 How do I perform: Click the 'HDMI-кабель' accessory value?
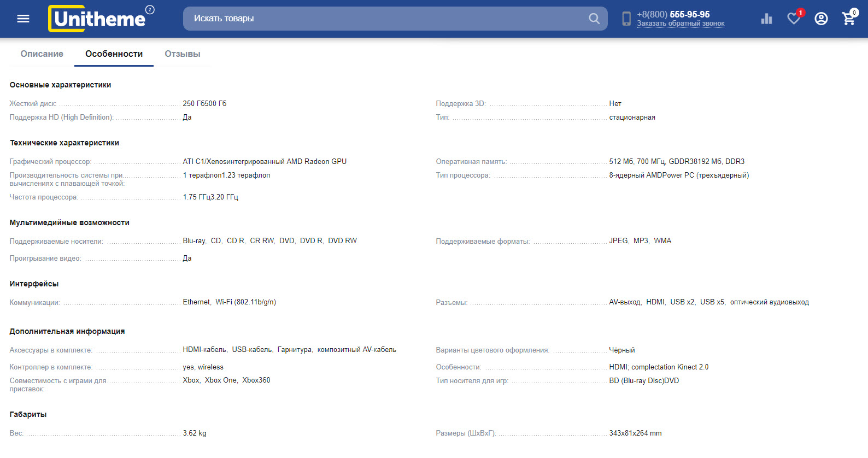click(x=205, y=349)
